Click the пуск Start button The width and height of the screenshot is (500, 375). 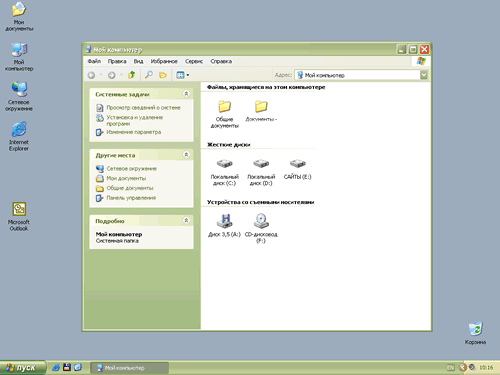point(22,368)
